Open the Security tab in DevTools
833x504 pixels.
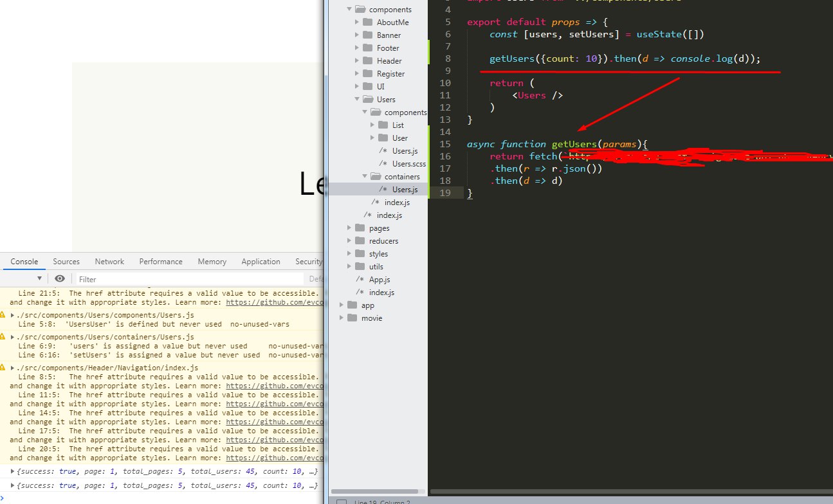[x=309, y=262]
